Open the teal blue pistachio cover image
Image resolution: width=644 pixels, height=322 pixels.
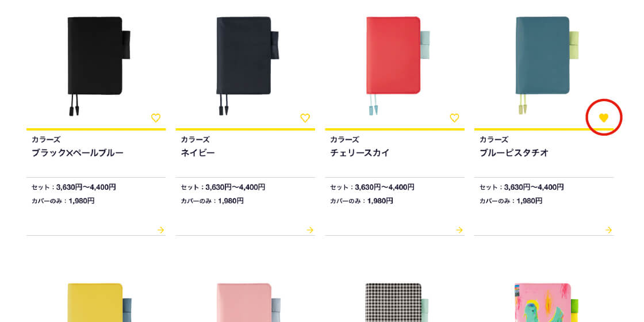(x=547, y=66)
